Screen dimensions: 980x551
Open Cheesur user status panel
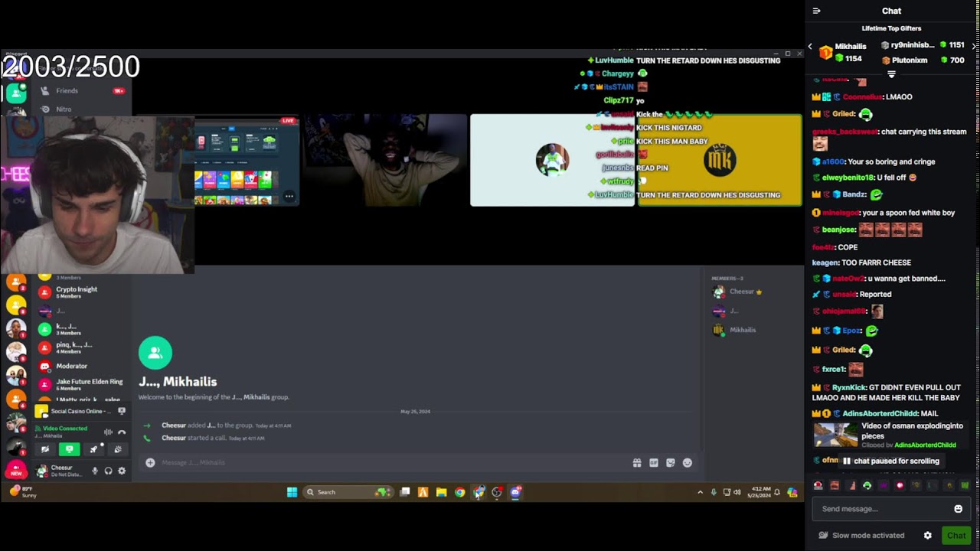pos(60,471)
